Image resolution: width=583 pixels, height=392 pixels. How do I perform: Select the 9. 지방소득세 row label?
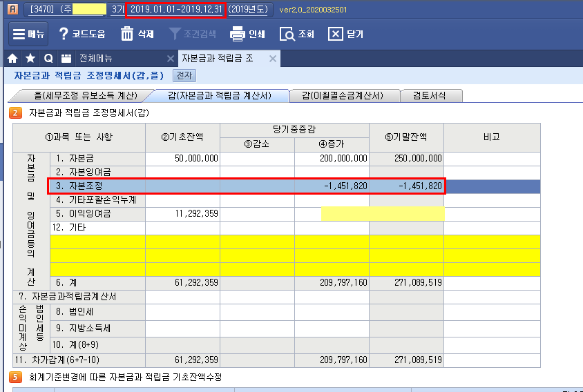pyautogui.click(x=97, y=329)
